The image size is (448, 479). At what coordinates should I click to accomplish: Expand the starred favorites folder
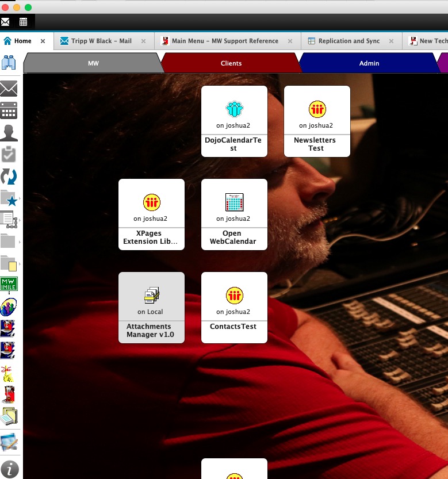9,198
